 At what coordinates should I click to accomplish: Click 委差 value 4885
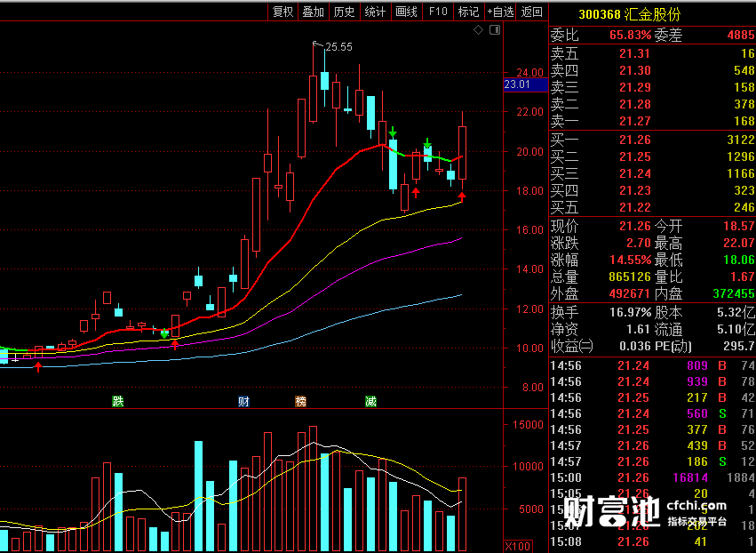tap(741, 35)
